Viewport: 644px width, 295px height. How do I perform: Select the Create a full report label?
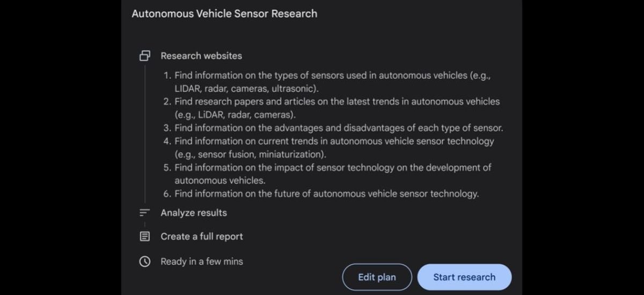pos(202,237)
